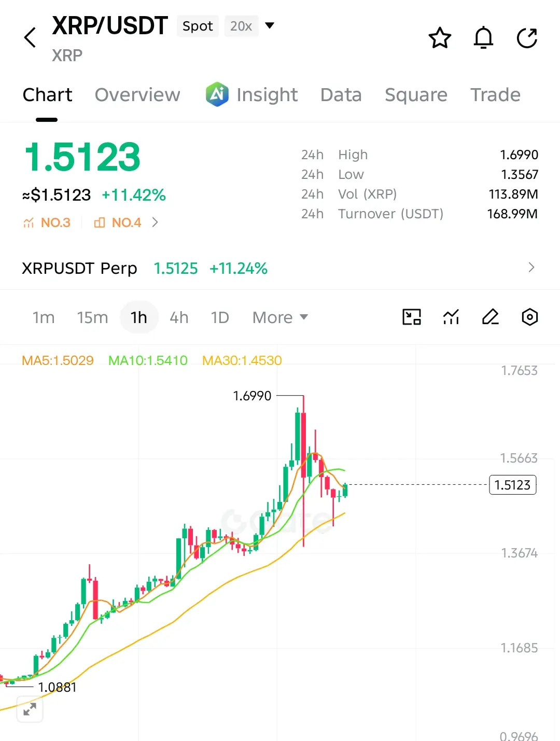Screen dimensions: 560x741
Task: Tap the NO.3 ranking chart icon
Action: [x=29, y=223]
